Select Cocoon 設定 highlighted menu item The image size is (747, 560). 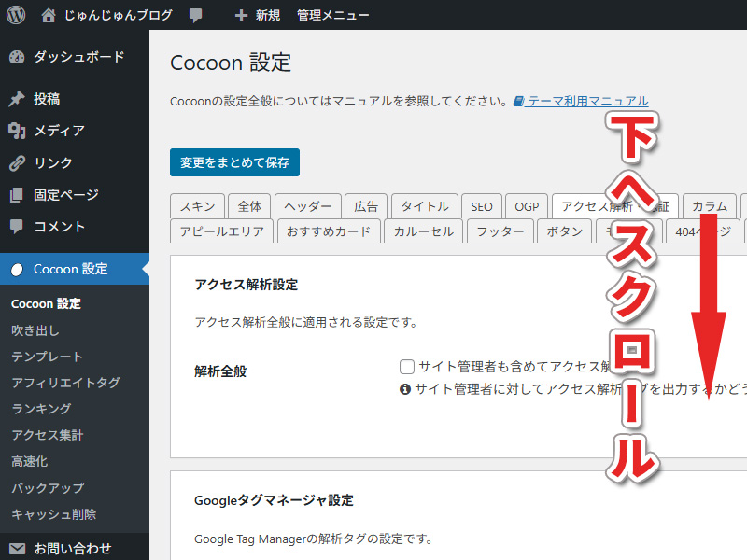pos(75,269)
